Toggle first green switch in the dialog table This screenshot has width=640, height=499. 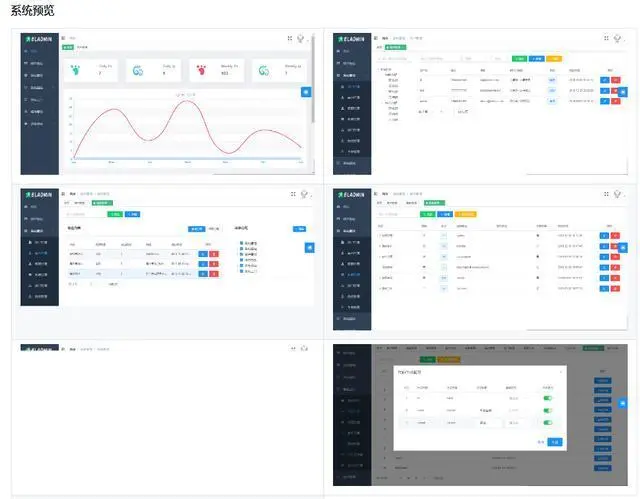click(548, 398)
